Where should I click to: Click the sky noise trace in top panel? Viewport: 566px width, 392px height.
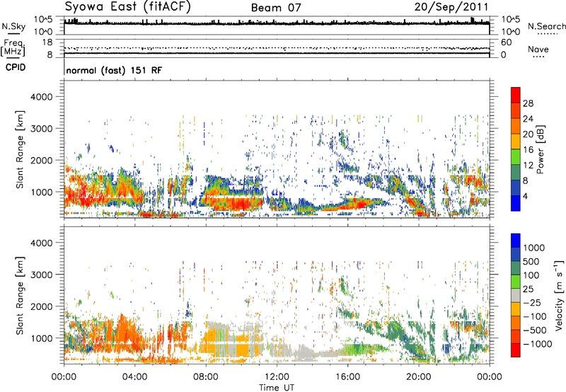coord(277,23)
